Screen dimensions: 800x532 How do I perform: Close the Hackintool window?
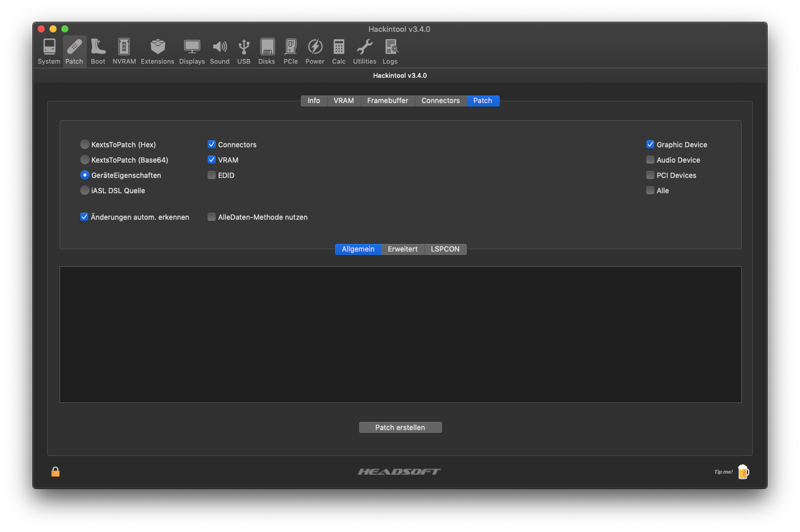[41, 29]
